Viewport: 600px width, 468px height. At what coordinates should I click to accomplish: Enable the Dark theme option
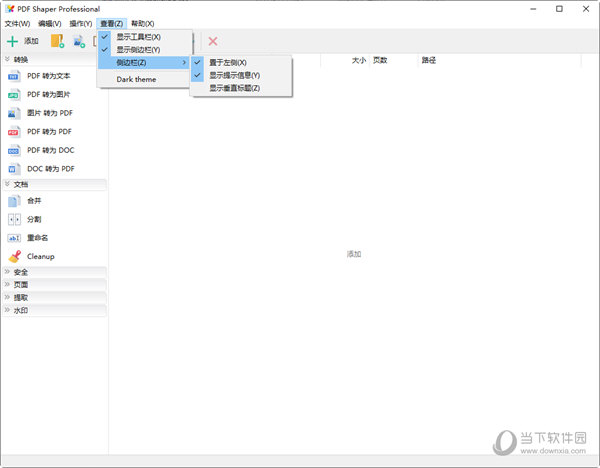(145, 79)
